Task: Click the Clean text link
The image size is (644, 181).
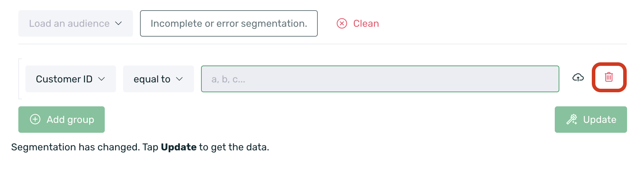Action: 366,24
